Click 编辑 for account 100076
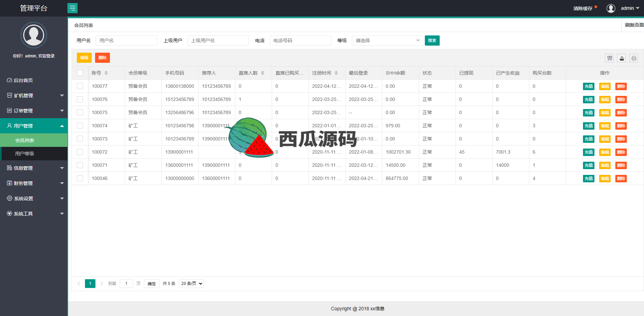The height and width of the screenshot is (316, 644). point(605,100)
